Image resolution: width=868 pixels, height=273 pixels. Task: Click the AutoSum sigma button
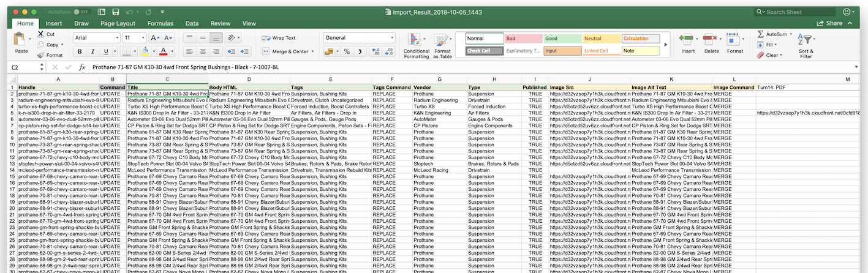(x=771, y=34)
